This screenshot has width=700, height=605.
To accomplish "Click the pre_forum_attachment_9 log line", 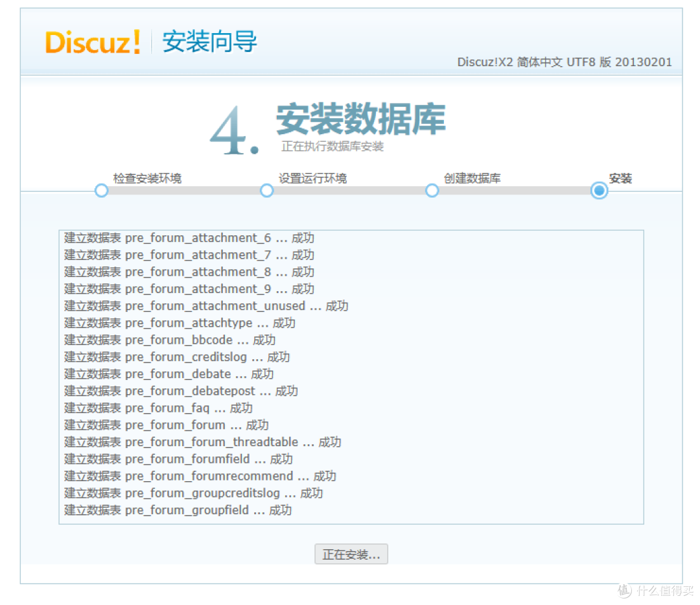I will click(x=189, y=289).
